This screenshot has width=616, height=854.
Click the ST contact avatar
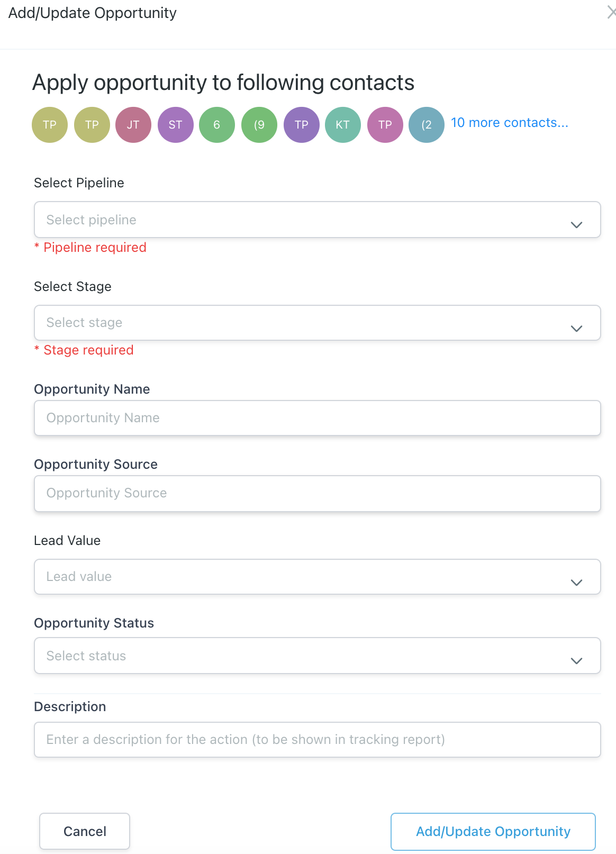click(x=175, y=125)
